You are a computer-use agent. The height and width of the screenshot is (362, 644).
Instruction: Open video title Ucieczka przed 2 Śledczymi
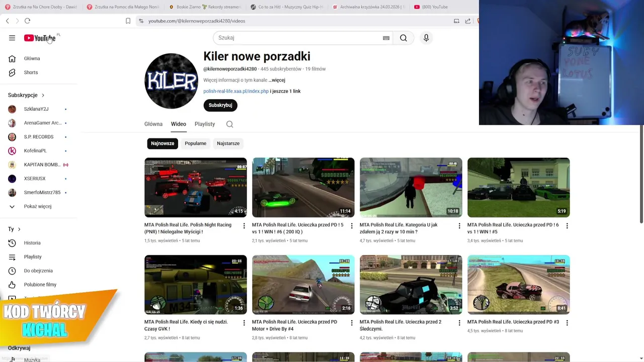click(400, 325)
